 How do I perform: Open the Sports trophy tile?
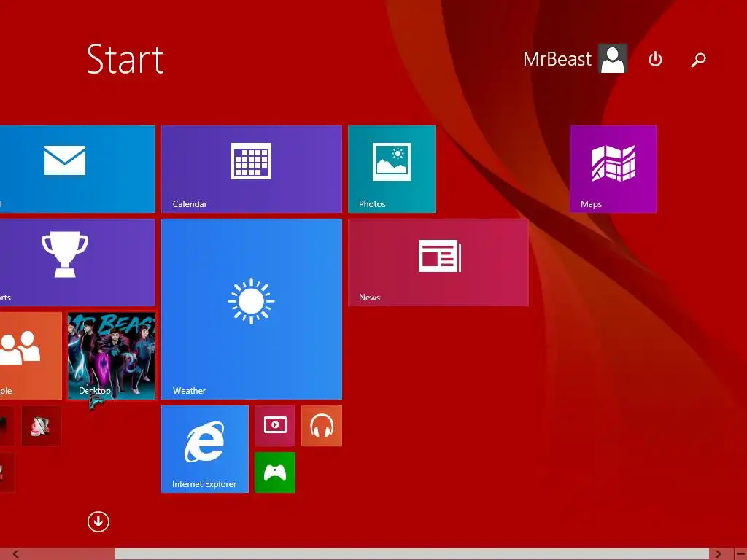[x=77, y=262]
